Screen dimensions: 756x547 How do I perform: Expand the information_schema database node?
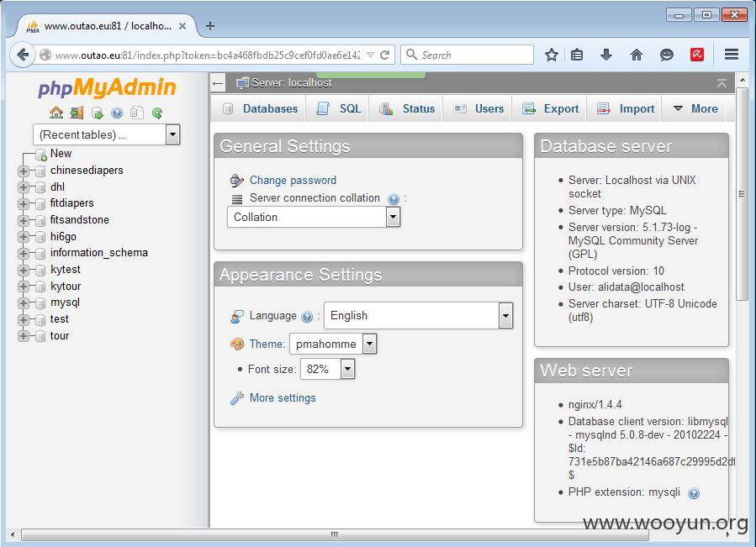point(23,254)
